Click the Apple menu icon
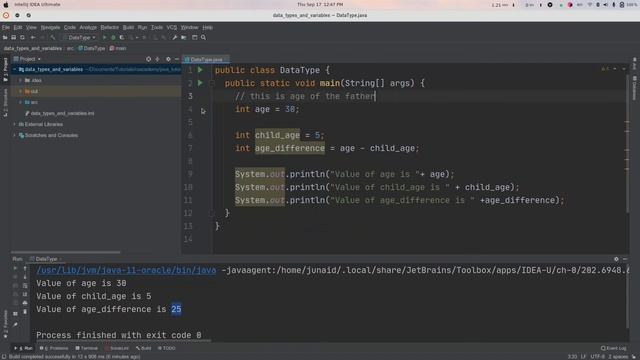Viewport: 640px width, 360px height. pyautogui.click(x=6, y=4)
